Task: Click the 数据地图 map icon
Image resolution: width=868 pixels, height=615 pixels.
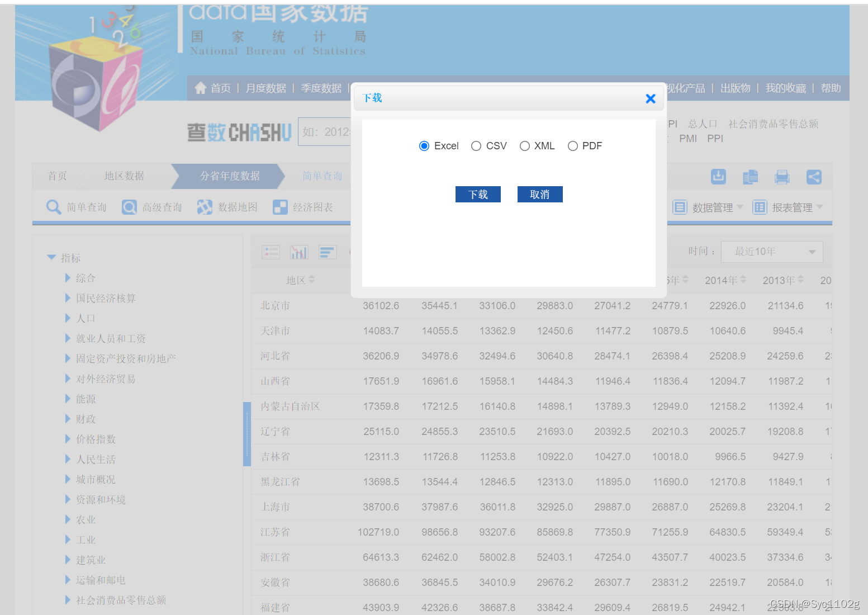Action: click(x=205, y=207)
